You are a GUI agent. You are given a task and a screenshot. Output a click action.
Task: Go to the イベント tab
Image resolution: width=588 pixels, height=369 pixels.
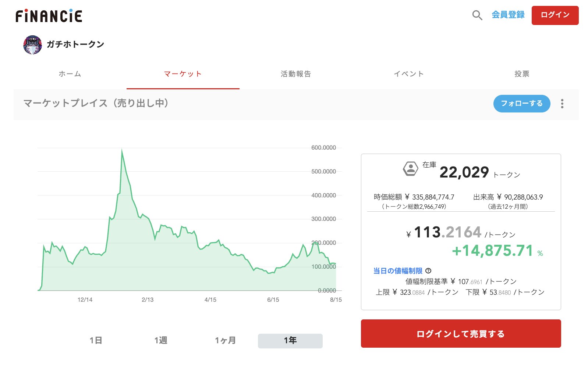point(409,74)
